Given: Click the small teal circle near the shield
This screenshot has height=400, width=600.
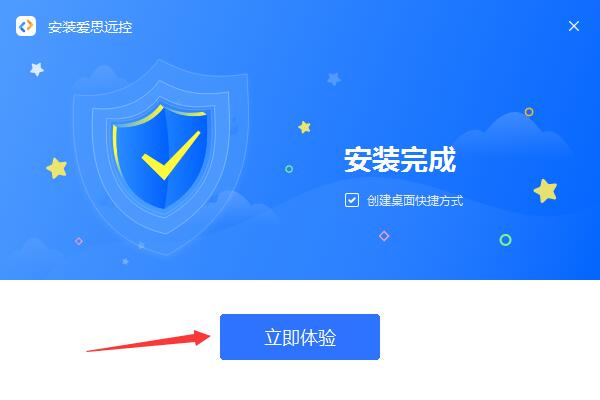Looking at the screenshot, I should [289, 169].
